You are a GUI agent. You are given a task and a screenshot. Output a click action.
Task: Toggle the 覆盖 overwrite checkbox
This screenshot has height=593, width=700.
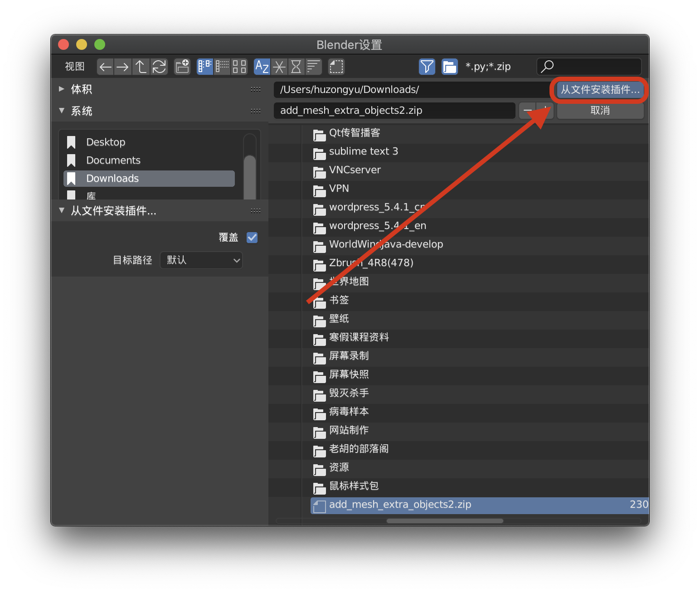(x=252, y=238)
